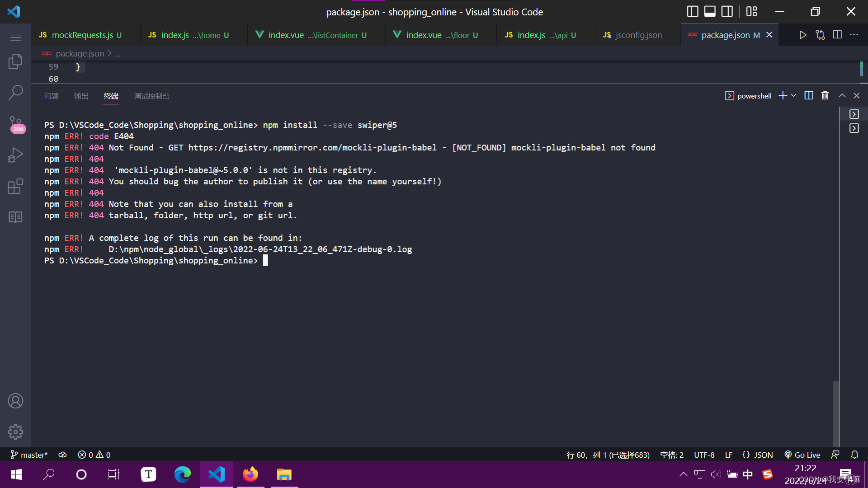Screen dimensions: 868x488
Task: Expand the package.json breadcrumb
Action: click(x=117, y=53)
